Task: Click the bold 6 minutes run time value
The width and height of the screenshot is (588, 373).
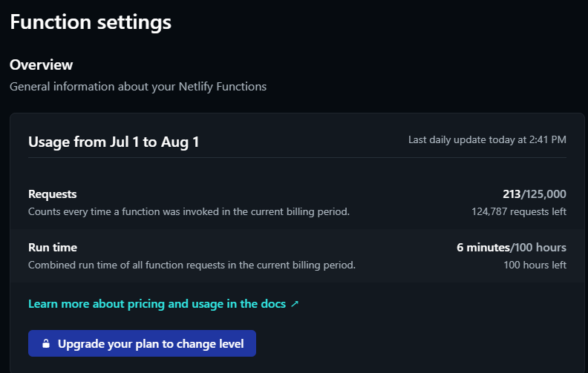Action: click(483, 248)
